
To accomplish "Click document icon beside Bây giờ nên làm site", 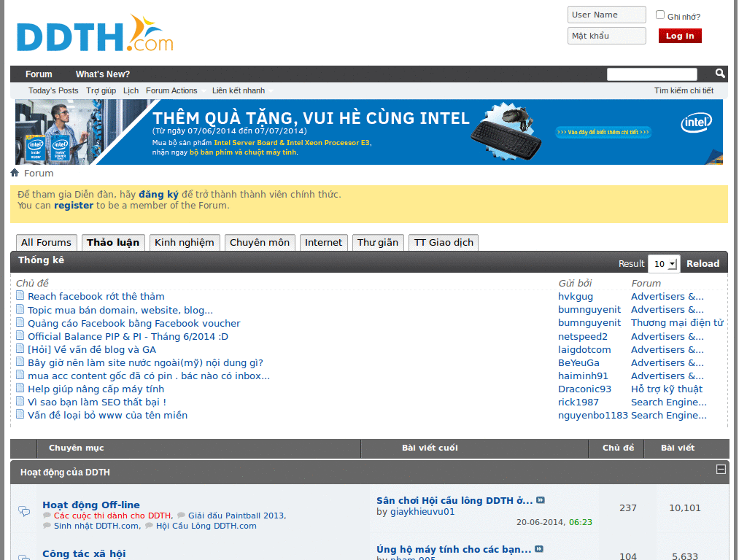I will (20, 362).
